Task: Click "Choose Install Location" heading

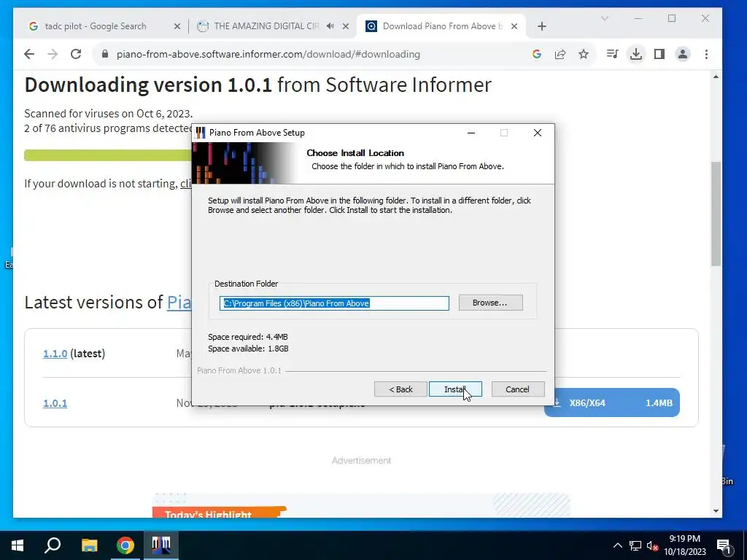Action: point(355,153)
